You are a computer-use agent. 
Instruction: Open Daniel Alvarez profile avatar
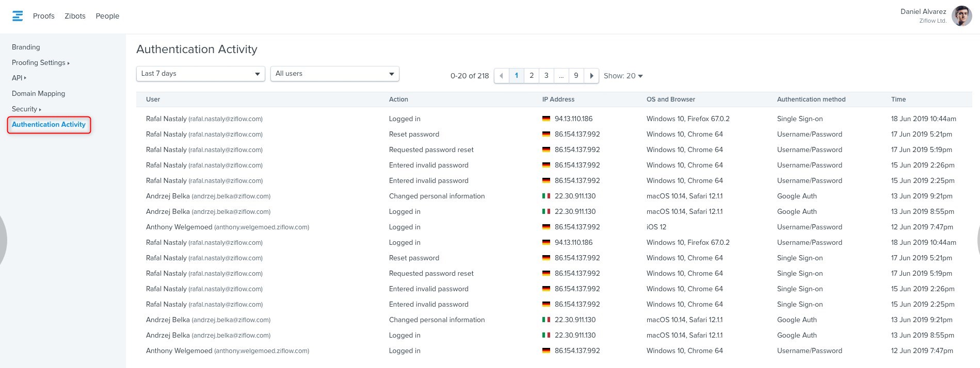click(x=961, y=16)
